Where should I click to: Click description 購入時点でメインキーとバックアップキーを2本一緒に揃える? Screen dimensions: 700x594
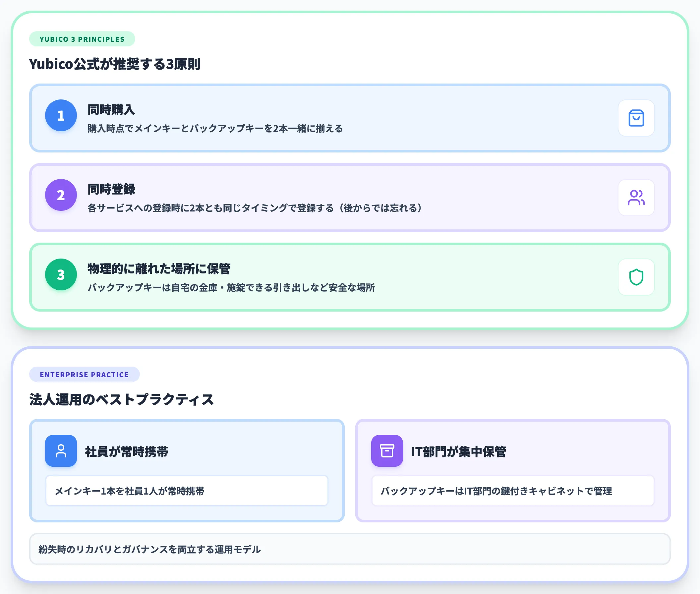215,128
